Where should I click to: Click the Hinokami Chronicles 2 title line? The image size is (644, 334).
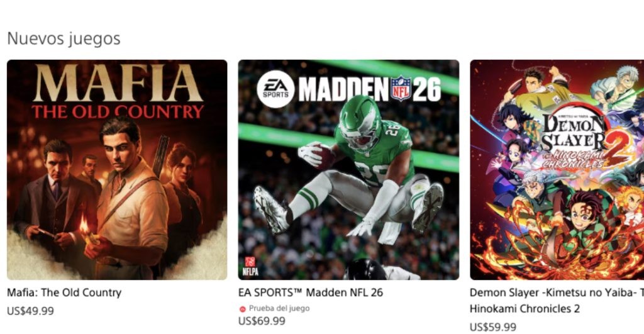[525, 309]
